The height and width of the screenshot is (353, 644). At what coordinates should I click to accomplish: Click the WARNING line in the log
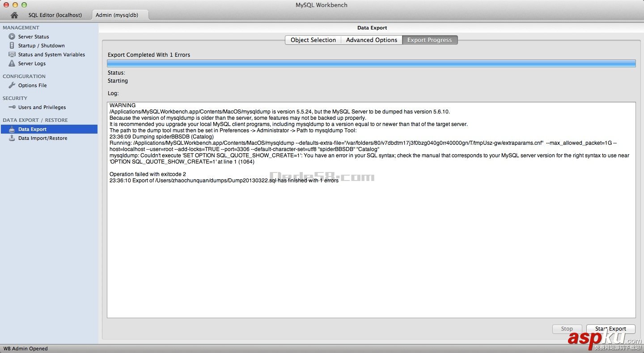123,105
